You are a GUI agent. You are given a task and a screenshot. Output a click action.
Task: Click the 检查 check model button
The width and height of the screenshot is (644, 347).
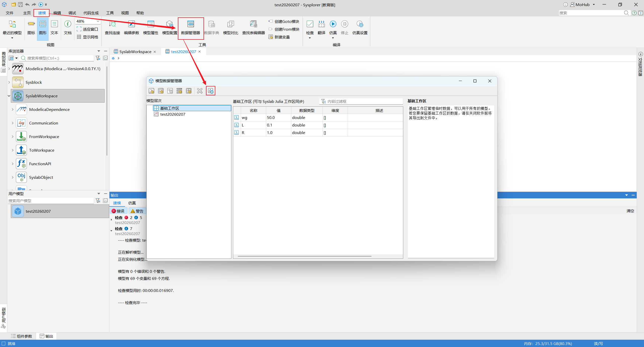click(x=310, y=27)
